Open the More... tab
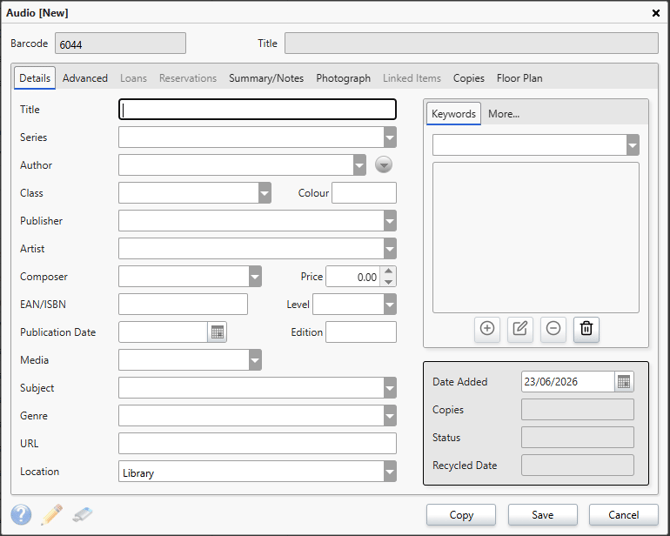The width and height of the screenshot is (670, 536). 503,114
